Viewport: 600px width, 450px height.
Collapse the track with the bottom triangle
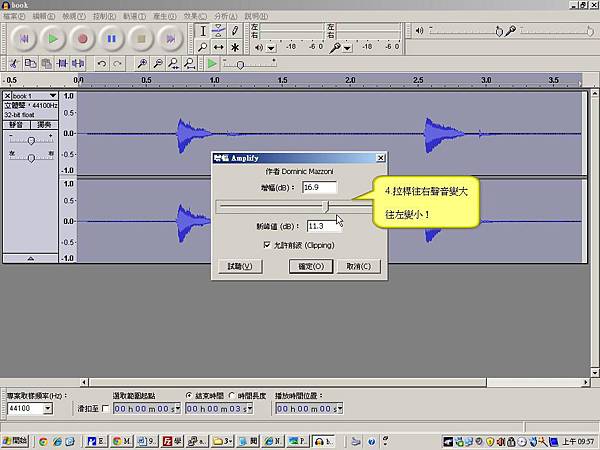click(31, 258)
